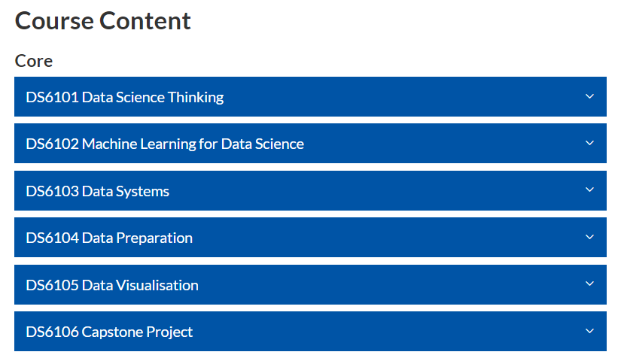This screenshot has width=624, height=364.
Task: Select the "Capstone Project" course title
Action: (137, 332)
